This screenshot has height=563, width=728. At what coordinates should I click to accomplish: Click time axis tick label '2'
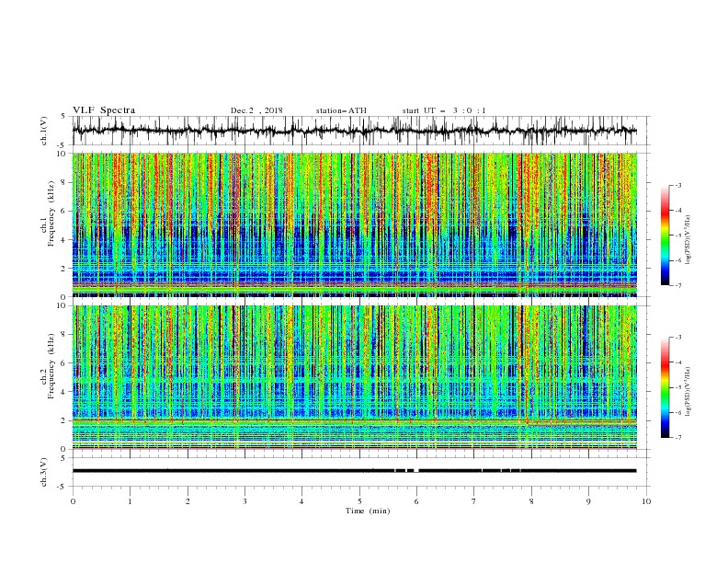click(188, 501)
